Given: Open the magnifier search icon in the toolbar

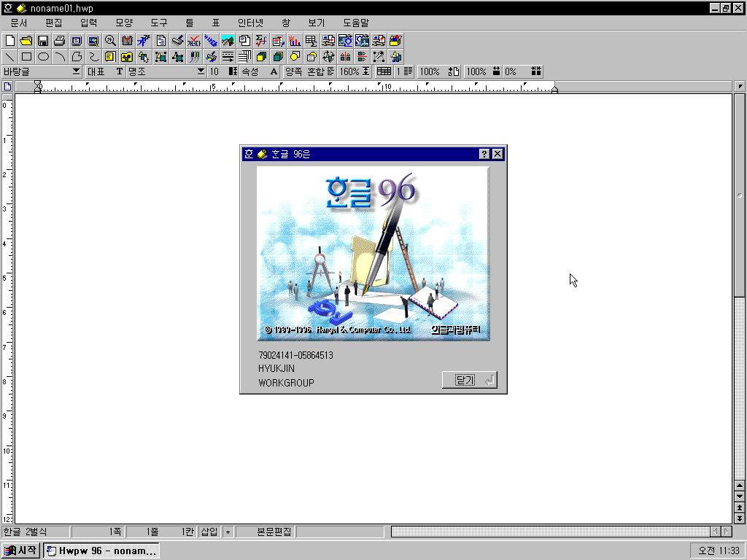Looking at the screenshot, I should tap(110, 41).
